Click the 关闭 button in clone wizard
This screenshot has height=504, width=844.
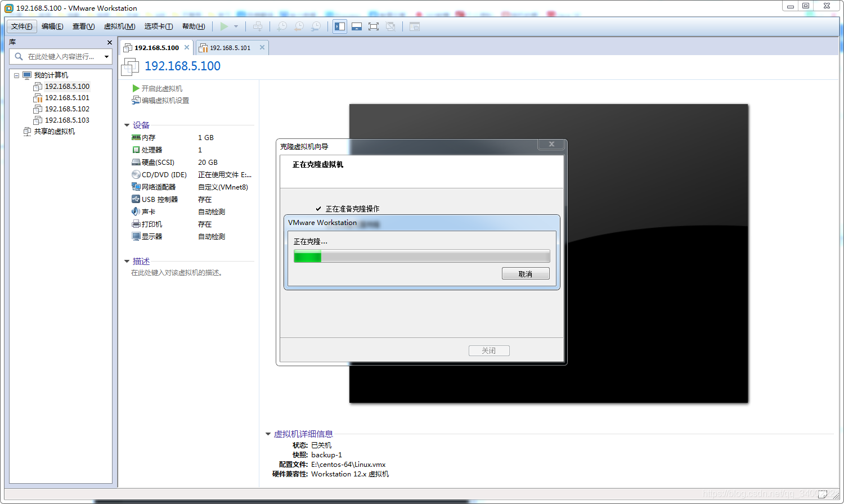pyautogui.click(x=489, y=350)
